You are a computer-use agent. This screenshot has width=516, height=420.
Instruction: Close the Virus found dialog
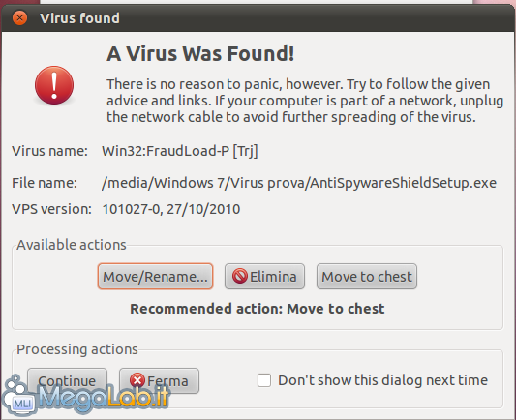19,17
